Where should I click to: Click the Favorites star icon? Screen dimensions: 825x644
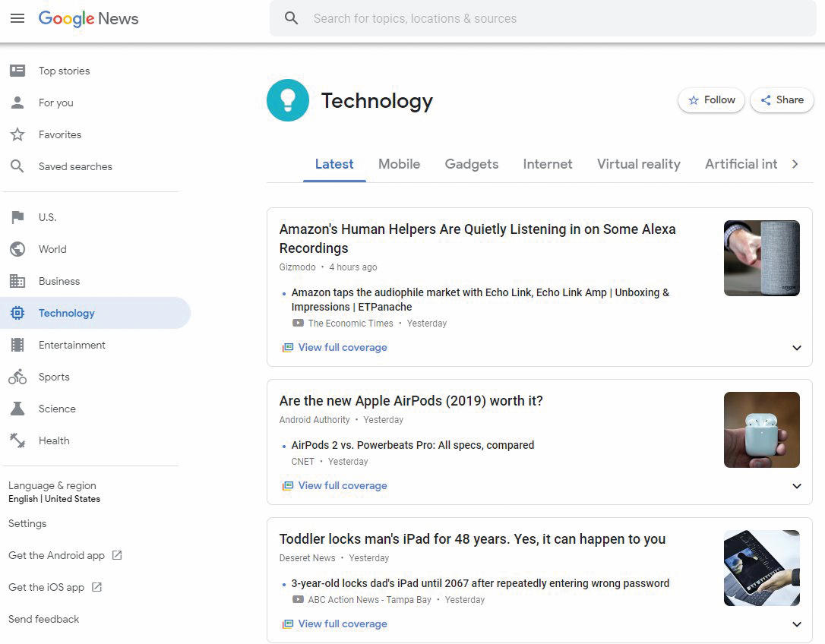(17, 134)
